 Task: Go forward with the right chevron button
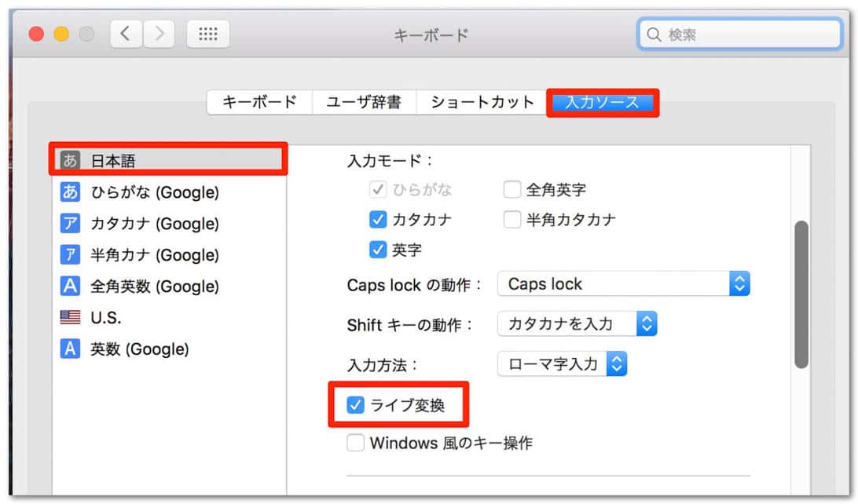click(x=159, y=35)
